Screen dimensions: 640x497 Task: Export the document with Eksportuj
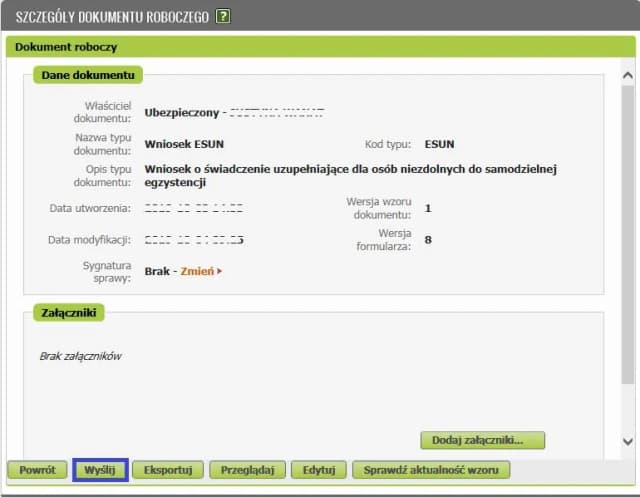click(x=168, y=469)
